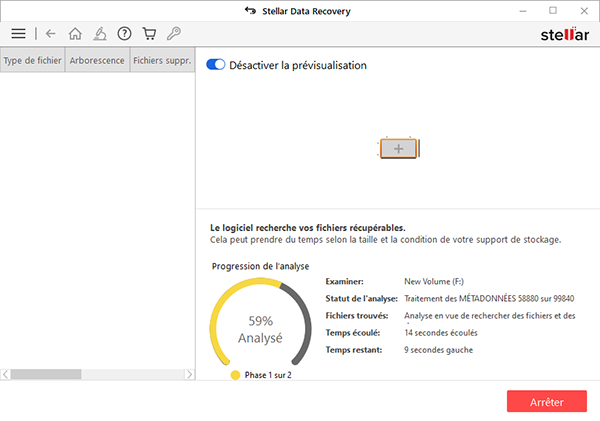600x421 pixels.
Task: Open the microscope scan tool icon
Action: point(100,34)
